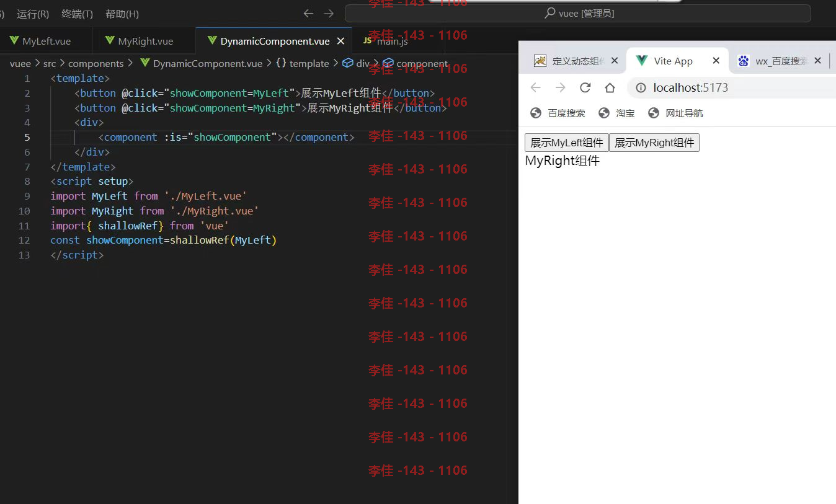Reload the localhost page
Image resolution: width=836 pixels, height=504 pixels.
[585, 88]
